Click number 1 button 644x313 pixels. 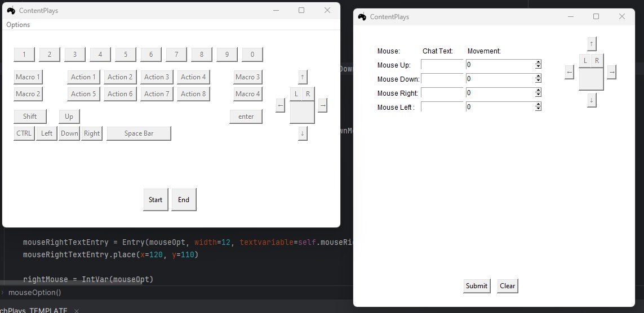[x=24, y=55]
